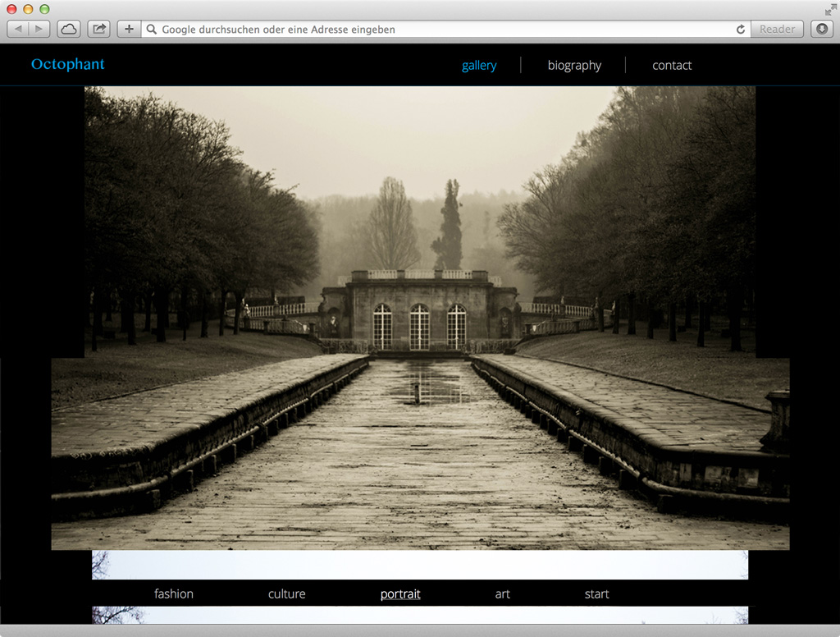Show the downloads list

coord(822,30)
